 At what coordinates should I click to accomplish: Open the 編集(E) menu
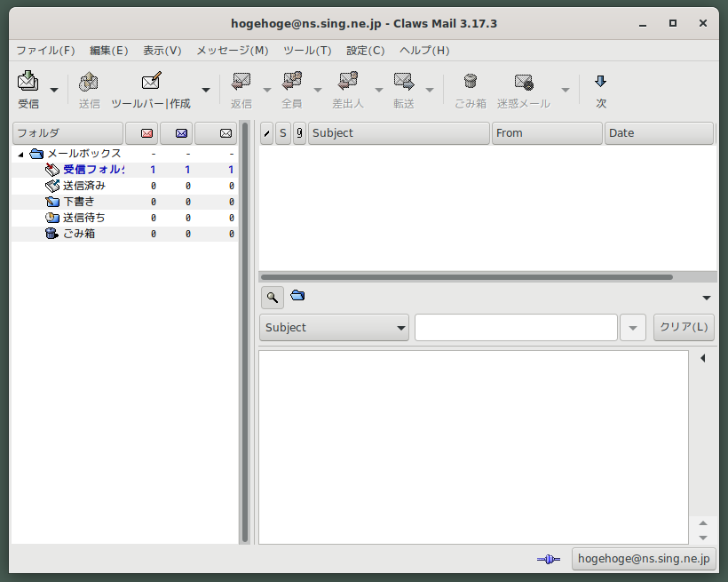coord(108,51)
